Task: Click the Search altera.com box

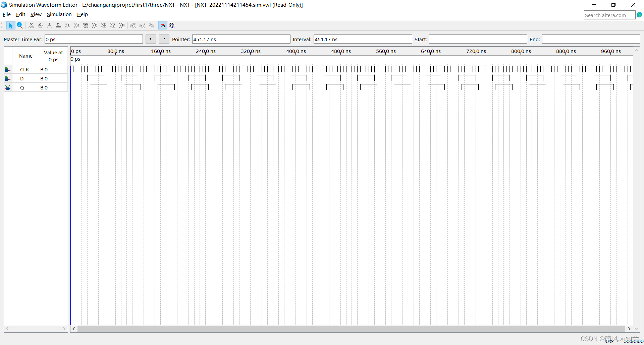Action: click(x=609, y=15)
